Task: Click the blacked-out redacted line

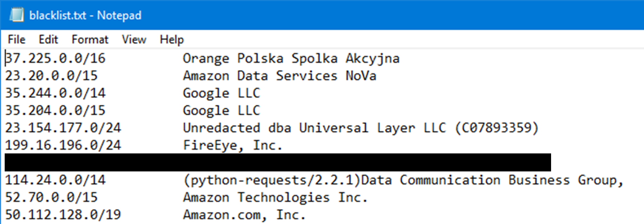Action: coord(277,162)
